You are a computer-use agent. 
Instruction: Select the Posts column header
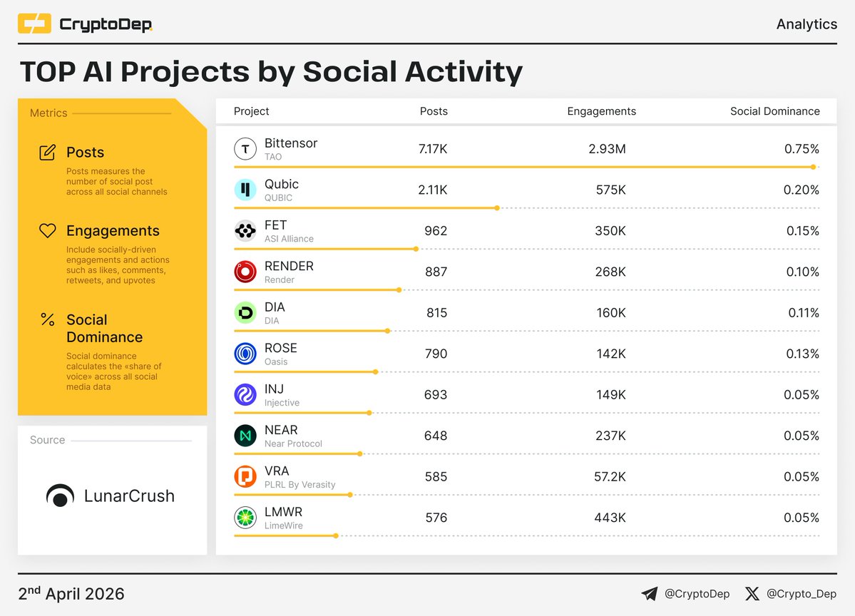pos(434,111)
